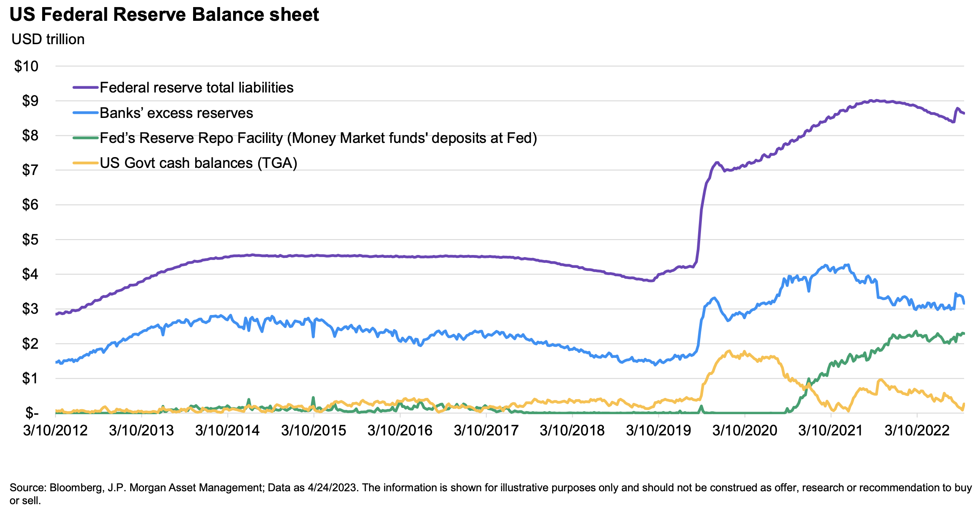The height and width of the screenshot is (510, 980).
Task: Select the 'Fed's Reserve Repo Facility' legend label
Action: [x=318, y=138]
